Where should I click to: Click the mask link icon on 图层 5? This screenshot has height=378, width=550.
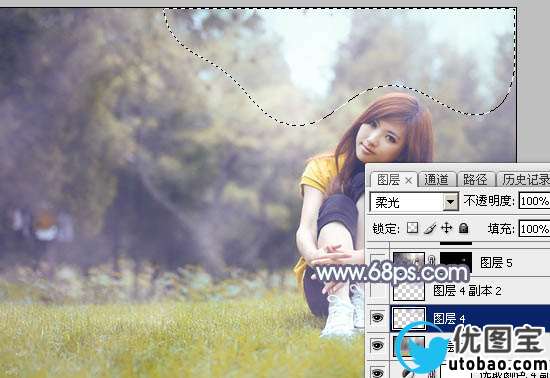432,261
